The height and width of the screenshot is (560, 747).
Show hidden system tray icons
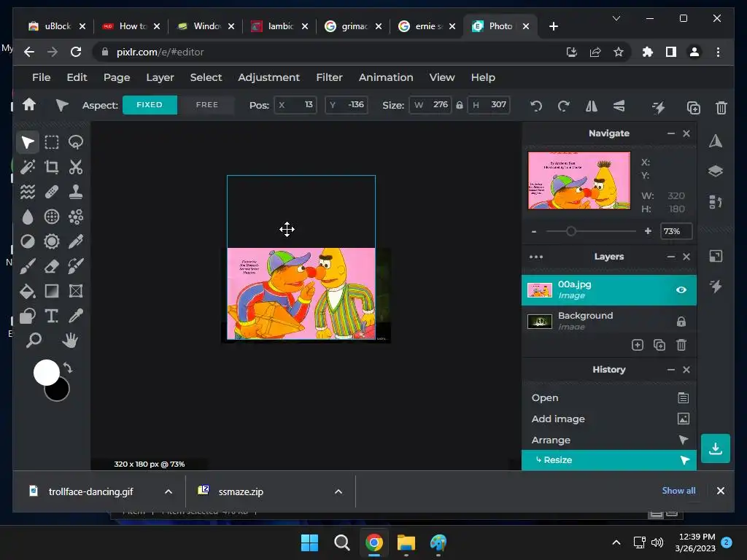(x=616, y=542)
